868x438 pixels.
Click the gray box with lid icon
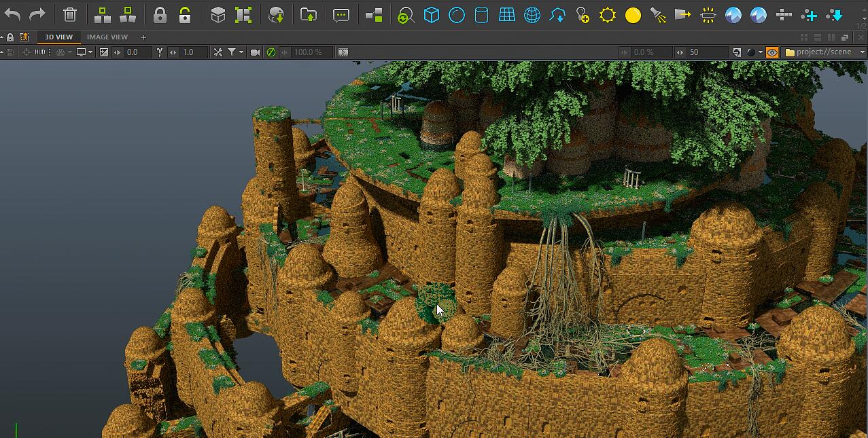click(218, 14)
